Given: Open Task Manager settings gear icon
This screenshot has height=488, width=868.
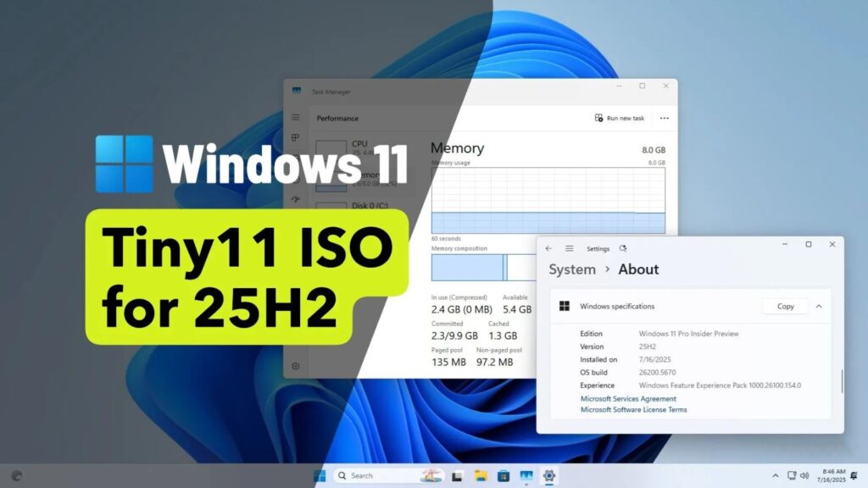Looking at the screenshot, I should 296,366.
